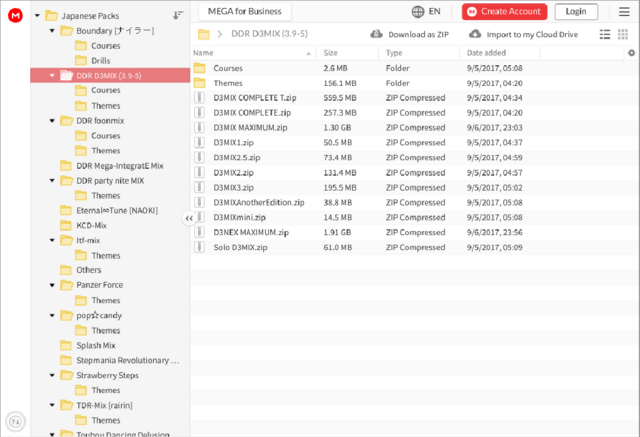The height and width of the screenshot is (437, 640).
Task: Open Courses under DDR foonmix
Action: (106, 135)
